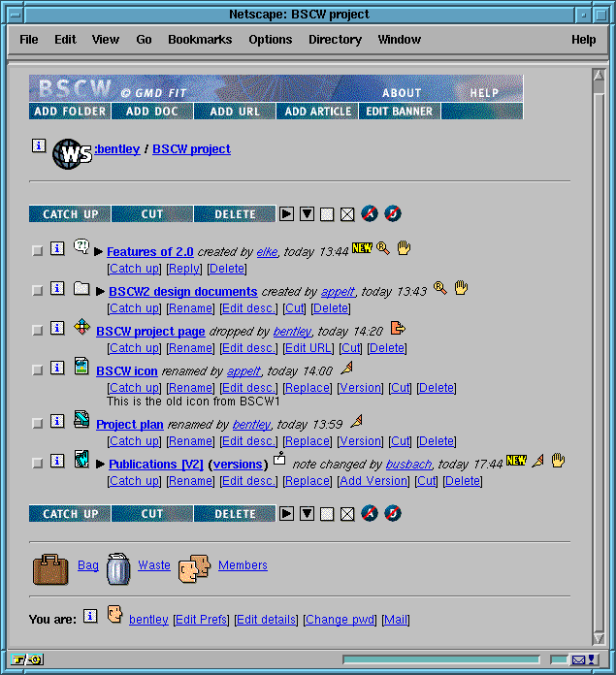Tick checkbox for Publications [V2]

coord(38,464)
